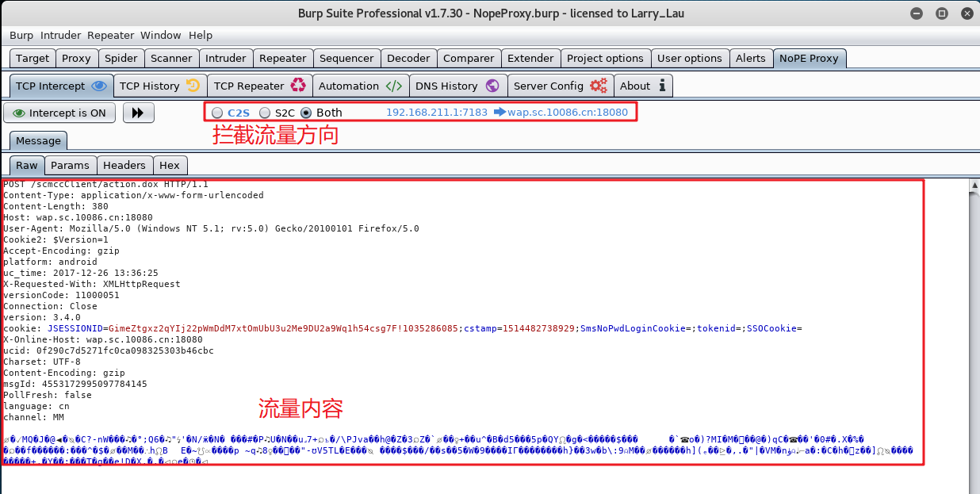Click the fast-forward double arrow button
The image size is (980, 494).
[138, 113]
